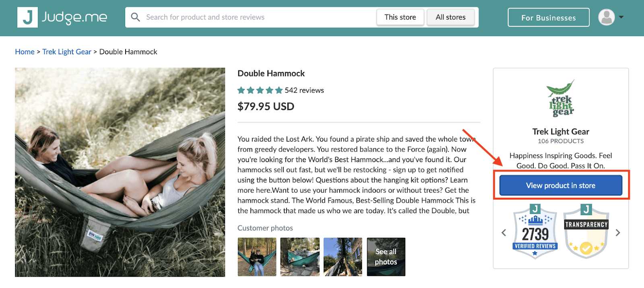Click the Trek Light Gear store logo
Image resolution: width=644 pixels, height=288 pixels.
pyautogui.click(x=561, y=99)
